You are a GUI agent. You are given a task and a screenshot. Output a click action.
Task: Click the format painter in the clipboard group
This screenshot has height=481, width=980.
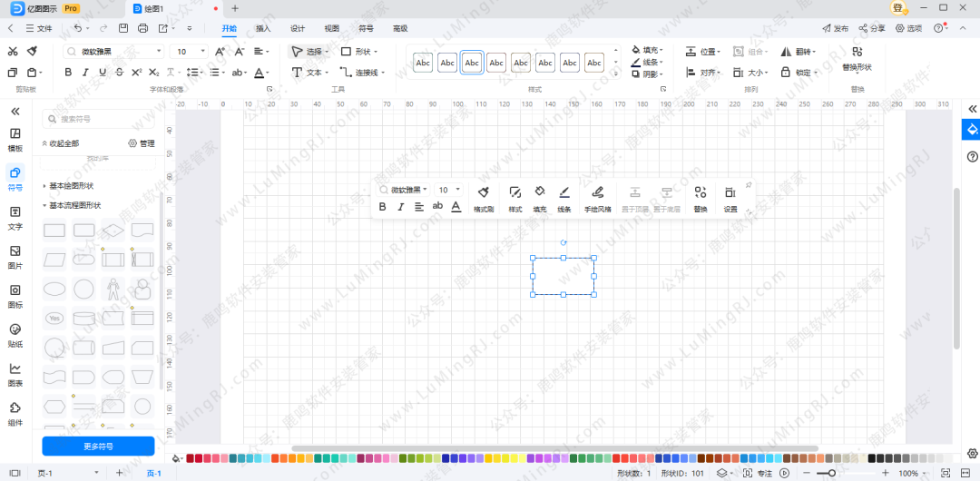point(32,52)
